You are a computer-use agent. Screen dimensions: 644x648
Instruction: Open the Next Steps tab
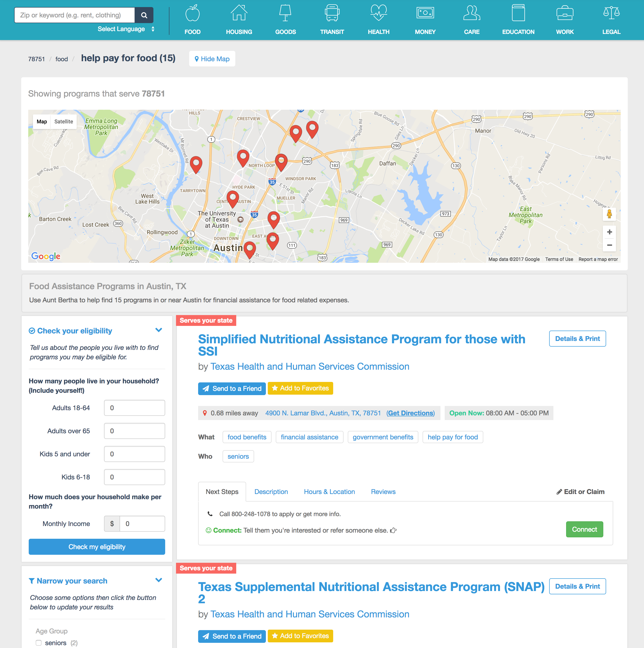click(222, 492)
